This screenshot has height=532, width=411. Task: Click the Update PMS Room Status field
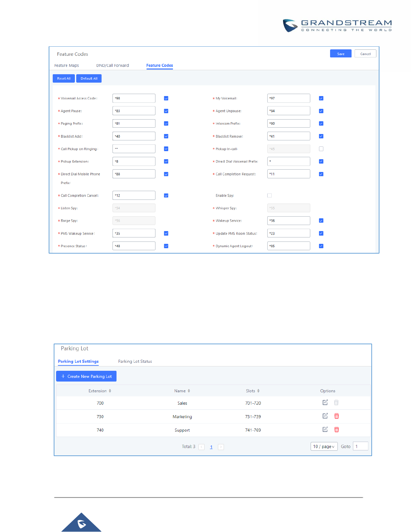coord(289,233)
